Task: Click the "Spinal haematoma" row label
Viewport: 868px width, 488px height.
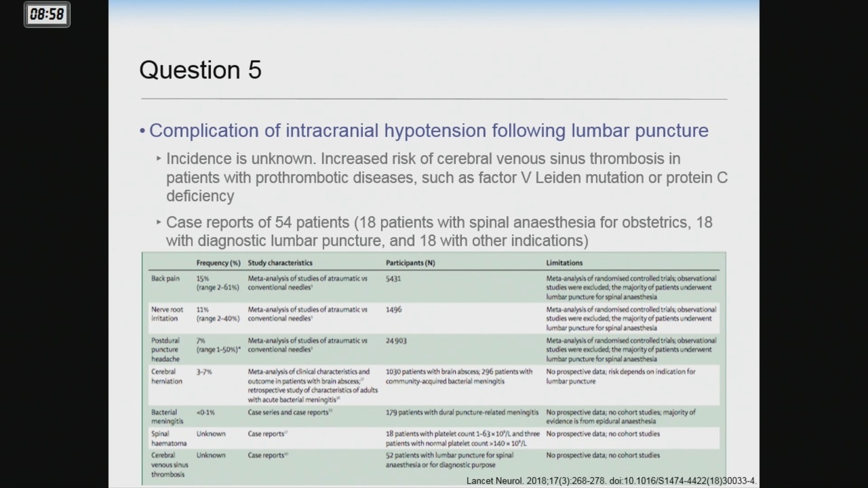Action: (x=167, y=438)
